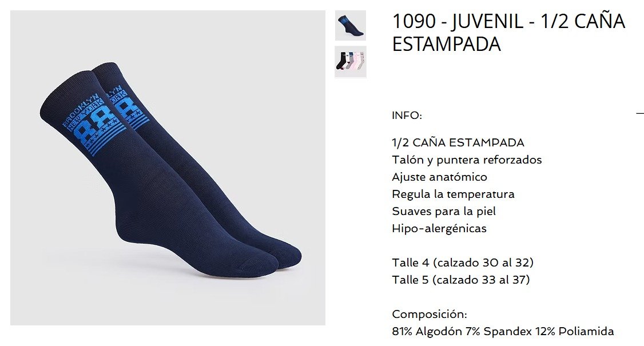Select the multi-color socks thumbnail
Viewport: 644px width, 346px height.
tap(351, 62)
